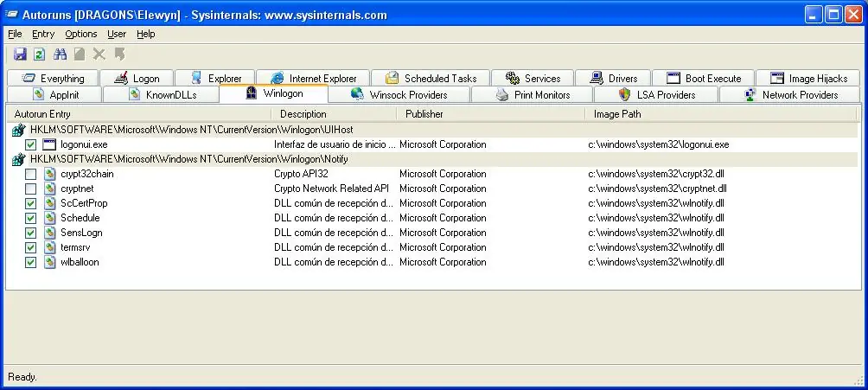Click the file icon beside SensLogn

click(x=50, y=233)
